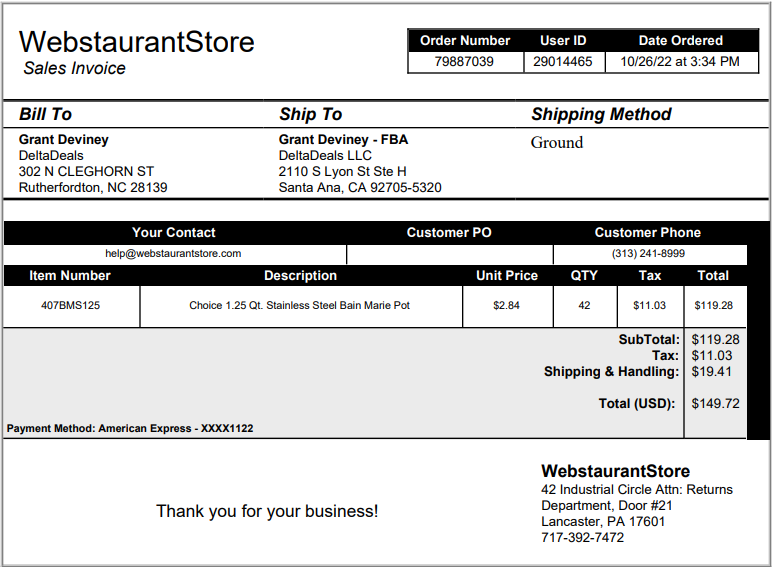Image resolution: width=779 pixels, height=573 pixels.
Task: Click the Total (USD) amount $149.72
Action: [715, 403]
